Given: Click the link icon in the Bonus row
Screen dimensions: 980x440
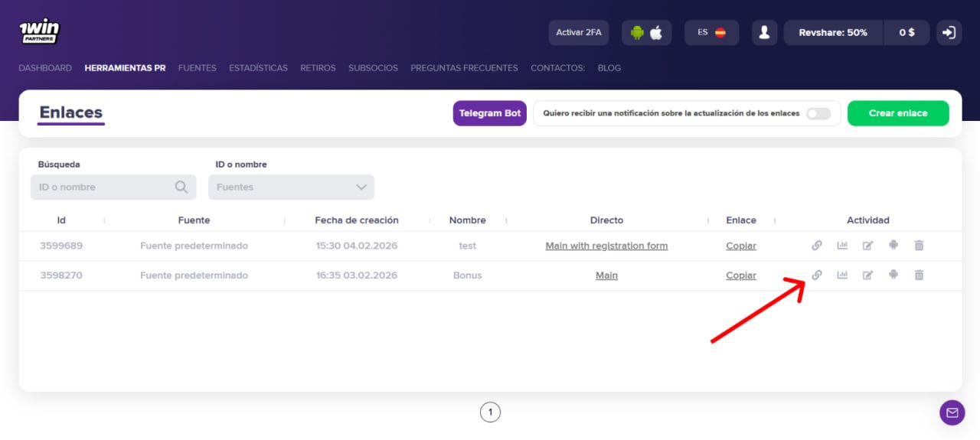Looking at the screenshot, I should [x=817, y=275].
